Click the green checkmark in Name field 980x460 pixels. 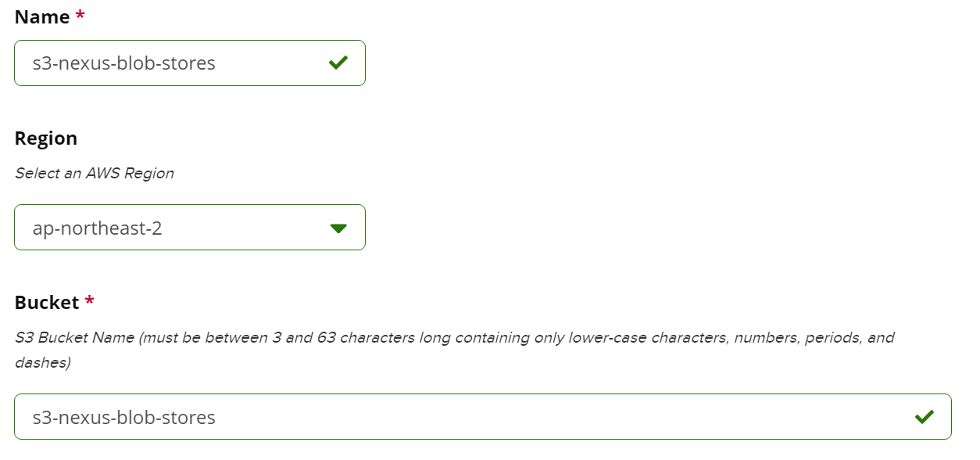coord(338,63)
